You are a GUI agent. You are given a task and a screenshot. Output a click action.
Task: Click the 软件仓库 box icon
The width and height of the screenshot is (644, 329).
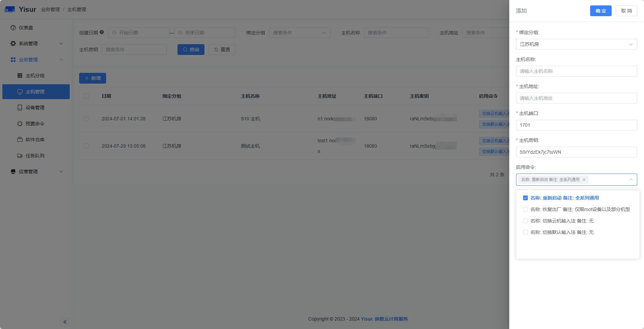point(20,140)
